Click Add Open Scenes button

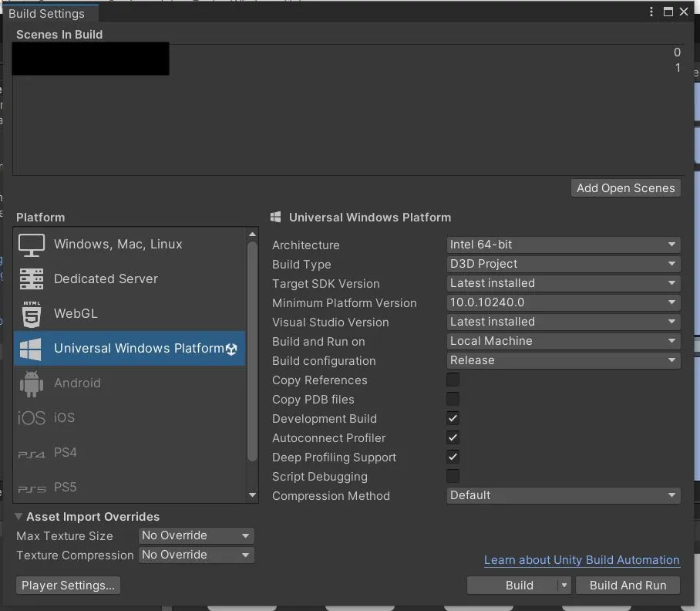pyautogui.click(x=625, y=188)
